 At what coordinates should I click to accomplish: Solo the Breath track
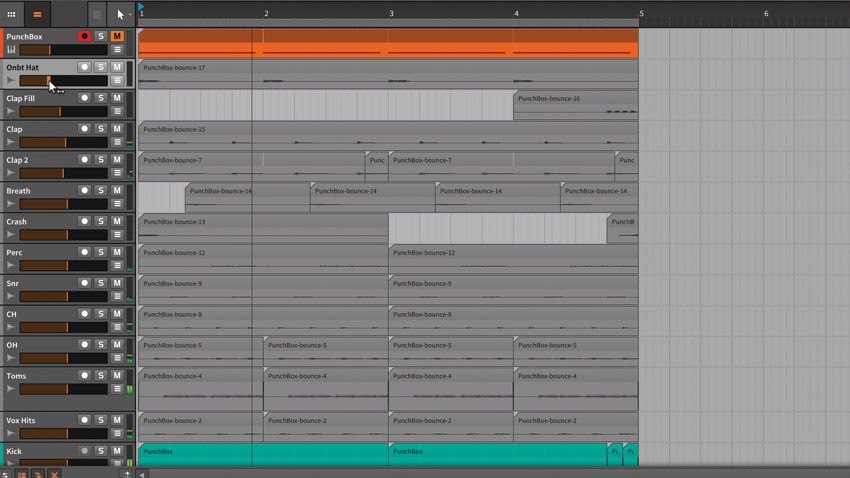click(x=101, y=191)
